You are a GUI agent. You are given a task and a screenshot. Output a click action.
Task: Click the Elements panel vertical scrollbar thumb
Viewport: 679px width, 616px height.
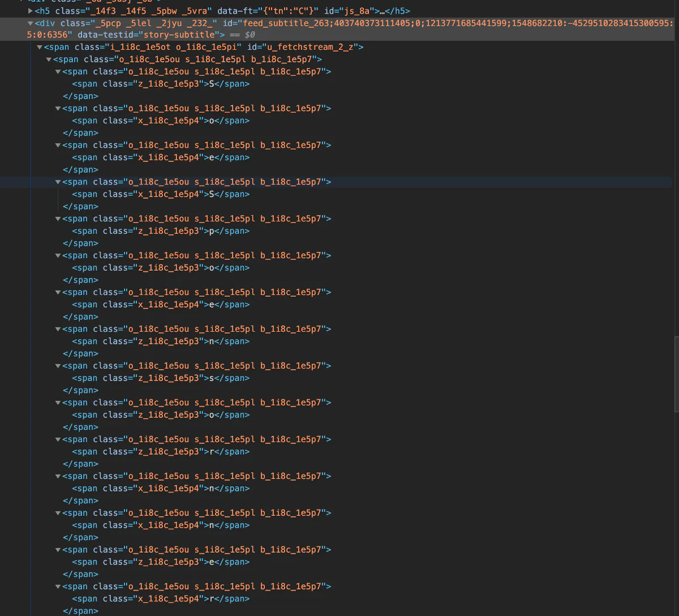(677, 374)
